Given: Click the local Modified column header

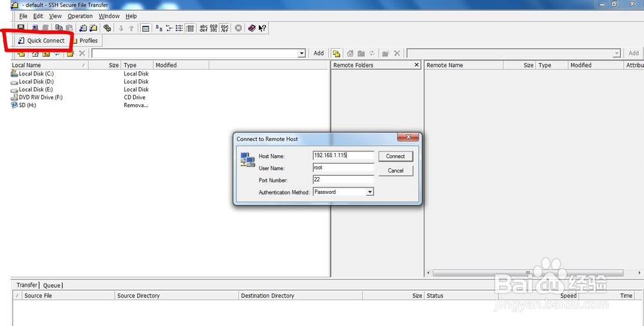Looking at the screenshot, I should coord(181,65).
